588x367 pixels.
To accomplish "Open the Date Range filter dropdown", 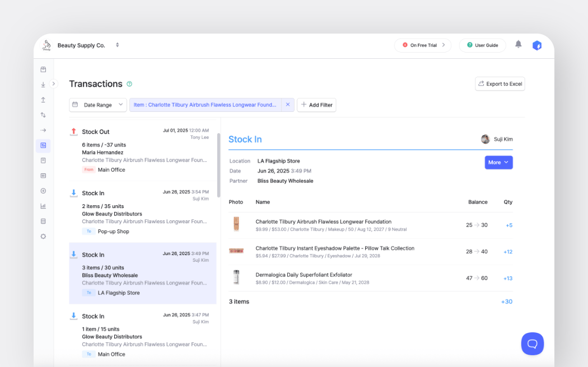I will (98, 105).
